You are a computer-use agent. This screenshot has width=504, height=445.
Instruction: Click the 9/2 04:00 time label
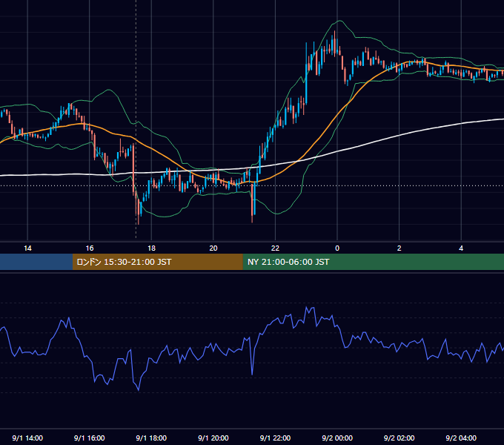point(461,438)
